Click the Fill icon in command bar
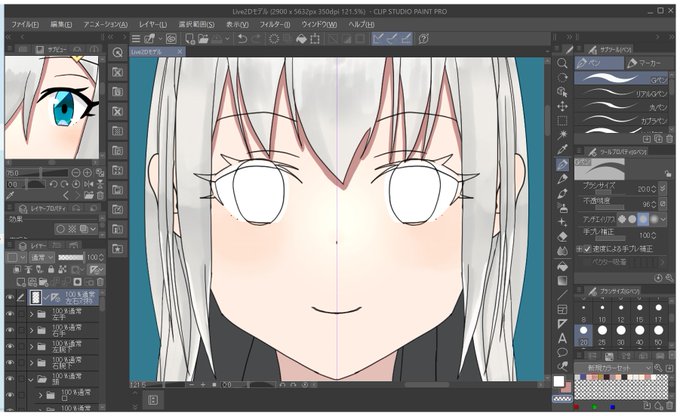This screenshot has width=680, height=416. [x=301, y=39]
